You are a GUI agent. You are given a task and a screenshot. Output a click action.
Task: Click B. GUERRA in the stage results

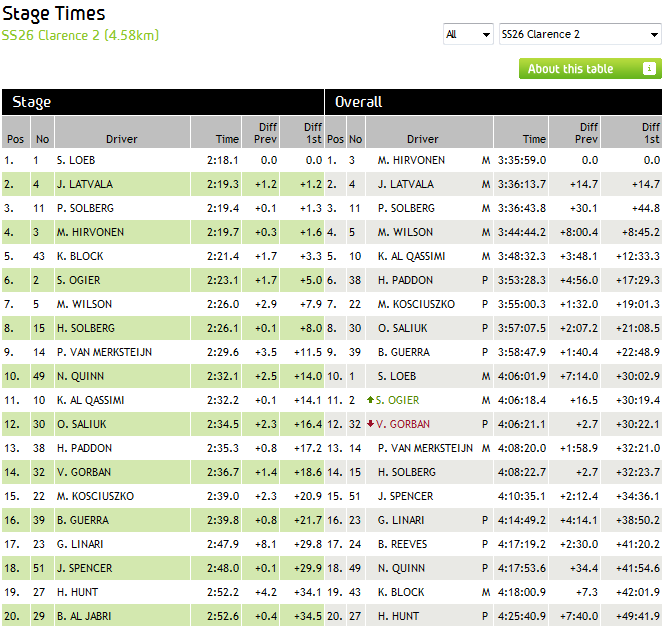tap(83, 520)
